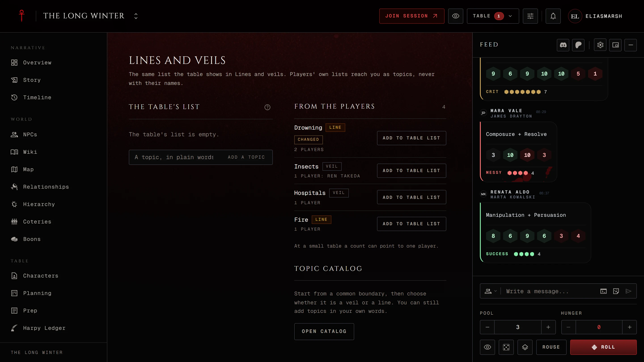
Task: Click the Planning icon
Action: [x=14, y=293]
